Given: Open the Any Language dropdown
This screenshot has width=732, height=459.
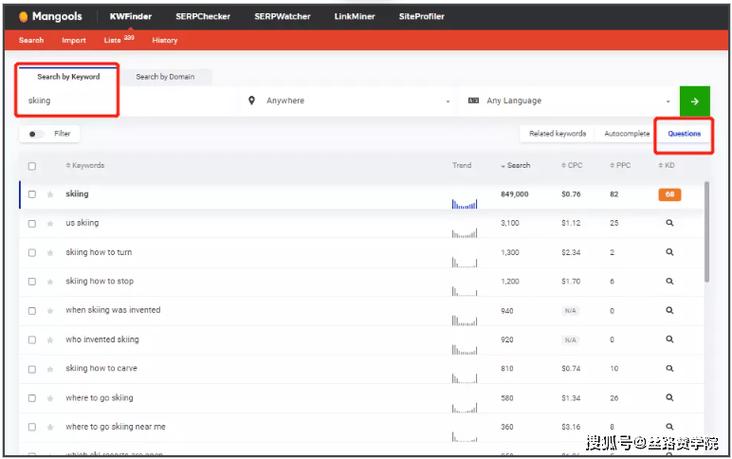Looking at the screenshot, I should click(569, 100).
